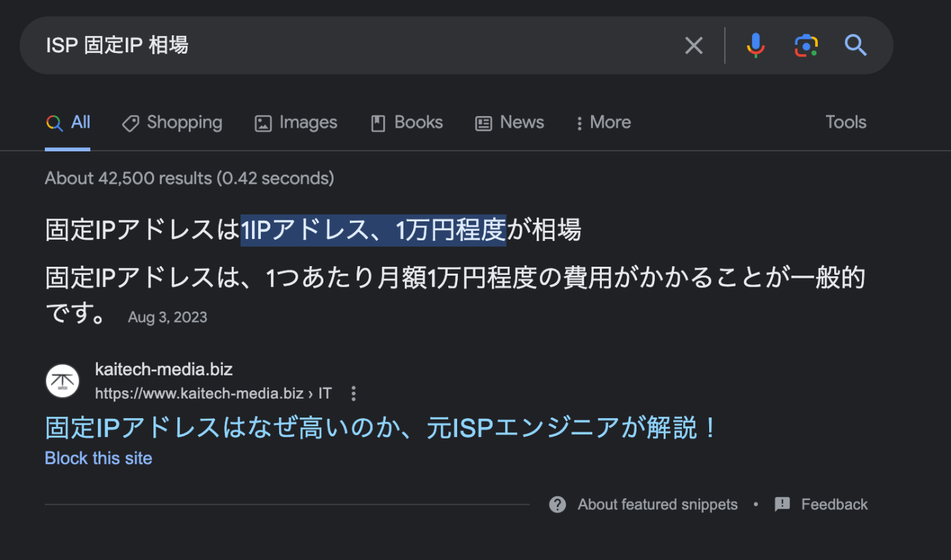Open the Tools options
This screenshot has height=560, width=951.
[x=846, y=122]
